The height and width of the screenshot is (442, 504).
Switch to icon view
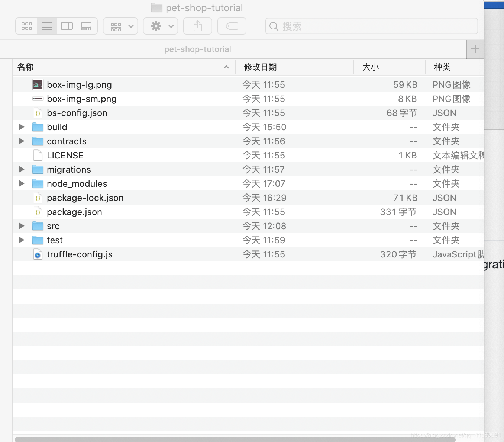pyautogui.click(x=27, y=26)
